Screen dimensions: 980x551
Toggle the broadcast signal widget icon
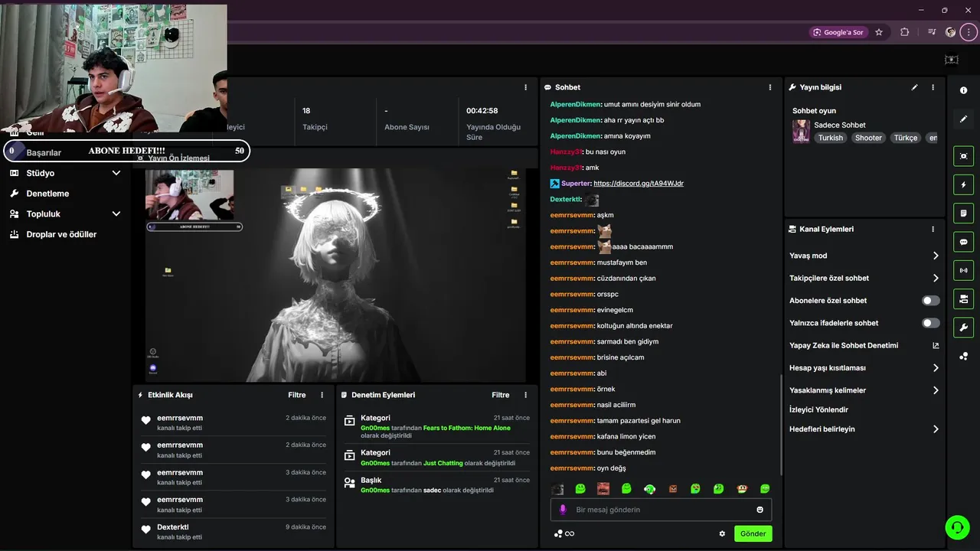coord(963,270)
